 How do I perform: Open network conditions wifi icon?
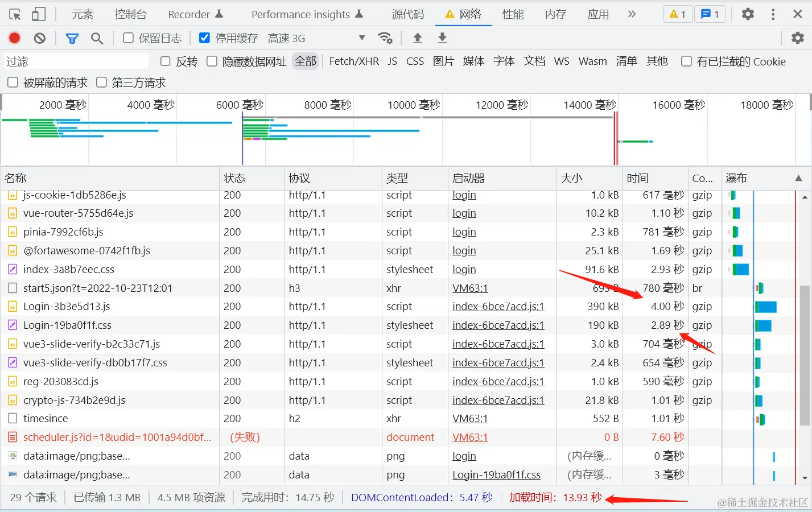(x=385, y=38)
